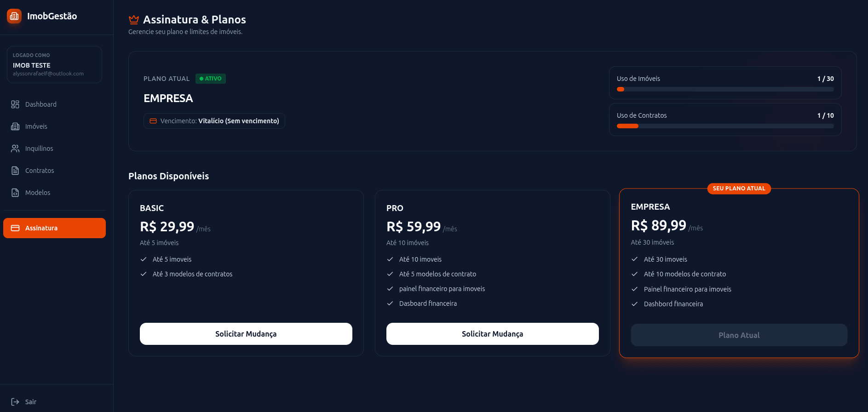868x412 pixels.
Task: Click the green ATIVO status badge
Action: click(211, 79)
